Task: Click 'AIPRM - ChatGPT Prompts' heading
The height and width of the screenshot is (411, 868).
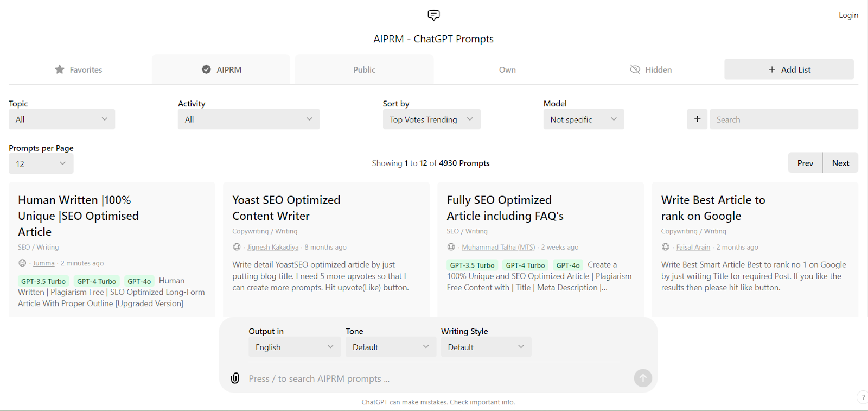Action: pos(433,39)
